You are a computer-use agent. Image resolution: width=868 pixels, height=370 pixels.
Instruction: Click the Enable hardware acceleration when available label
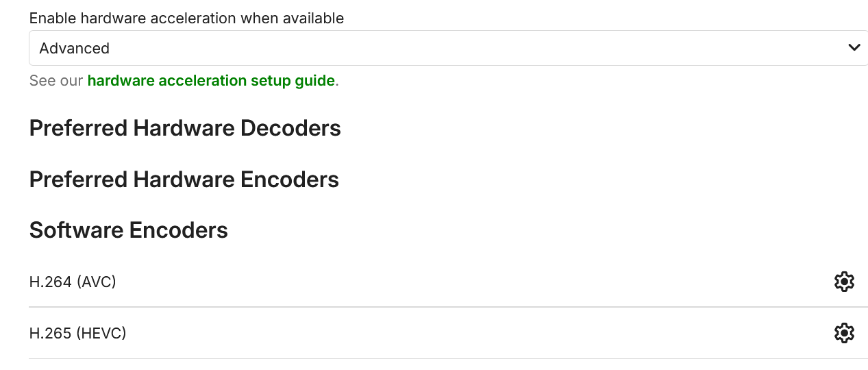click(186, 18)
